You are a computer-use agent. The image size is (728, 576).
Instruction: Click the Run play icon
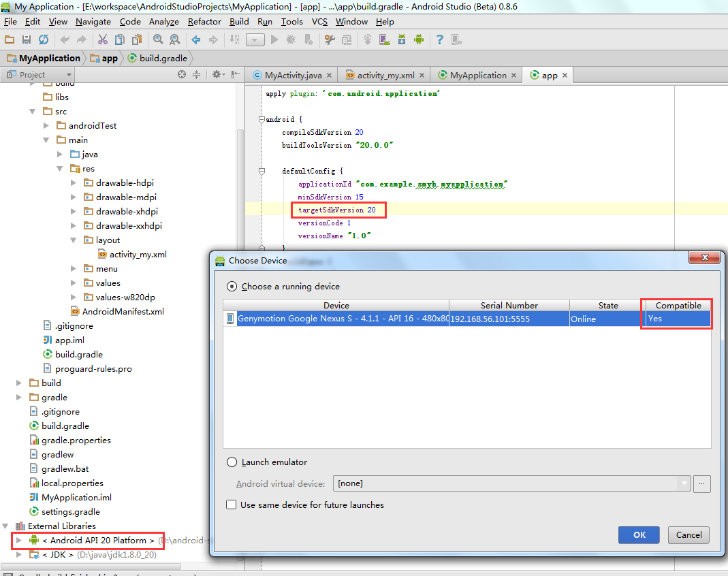click(x=274, y=40)
